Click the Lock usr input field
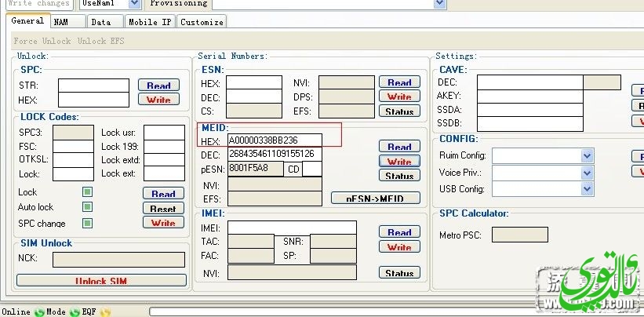 164,133
